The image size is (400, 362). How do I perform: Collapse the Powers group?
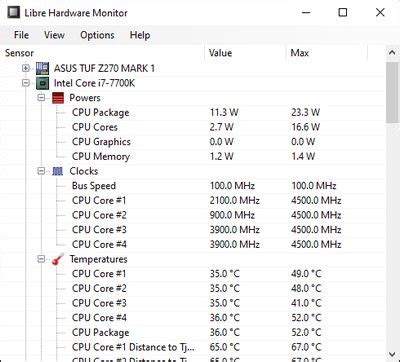(41, 98)
